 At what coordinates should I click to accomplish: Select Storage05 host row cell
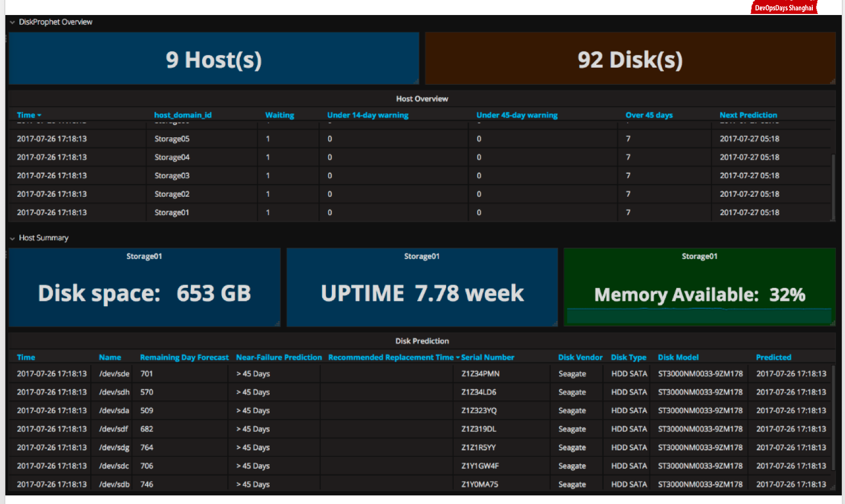click(x=172, y=139)
